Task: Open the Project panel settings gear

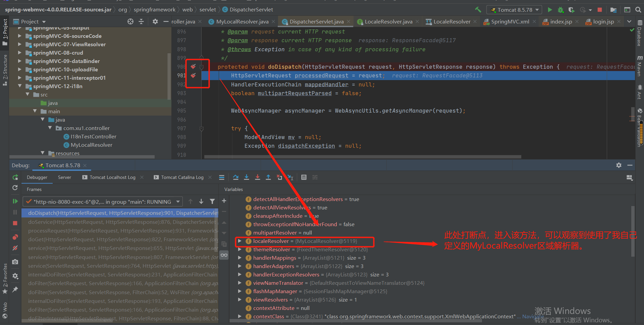Action: point(155,21)
